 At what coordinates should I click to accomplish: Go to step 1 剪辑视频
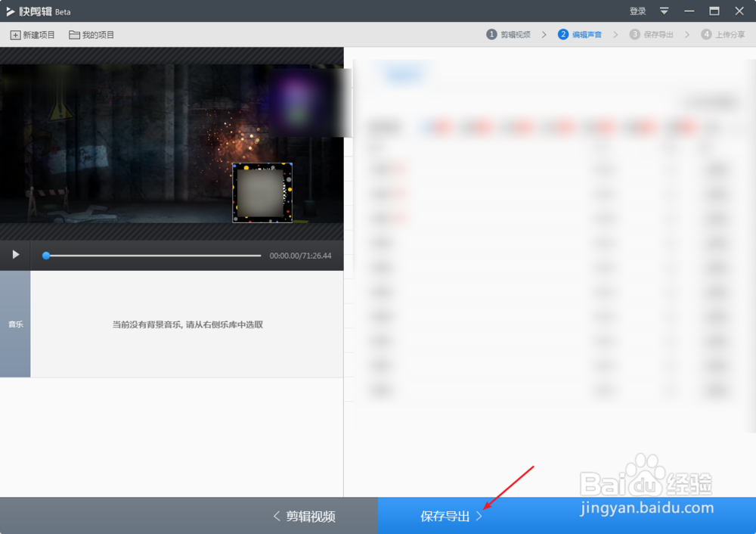pyautogui.click(x=508, y=34)
